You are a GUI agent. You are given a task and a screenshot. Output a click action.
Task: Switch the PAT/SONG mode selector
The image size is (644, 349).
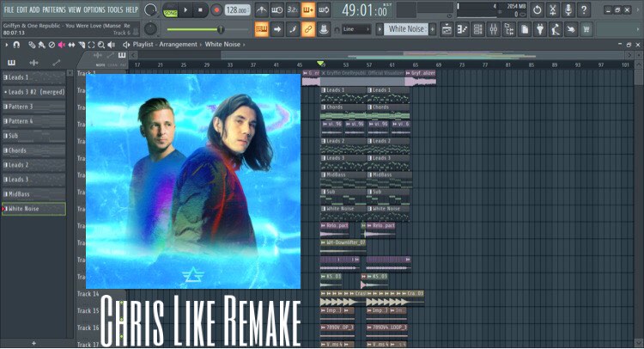pyautogui.click(x=170, y=10)
